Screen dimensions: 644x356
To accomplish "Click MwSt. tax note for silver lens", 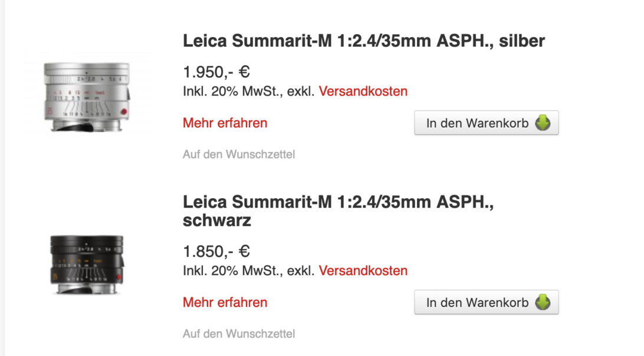I will [249, 91].
